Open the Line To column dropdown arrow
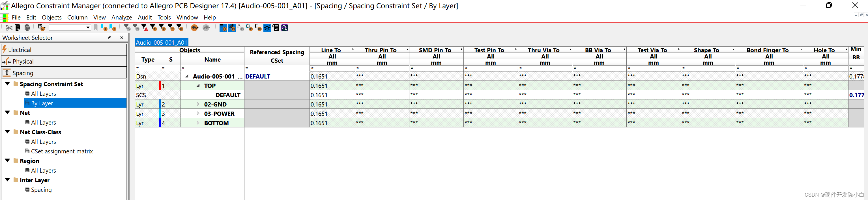The width and height of the screenshot is (868, 200). [353, 49]
